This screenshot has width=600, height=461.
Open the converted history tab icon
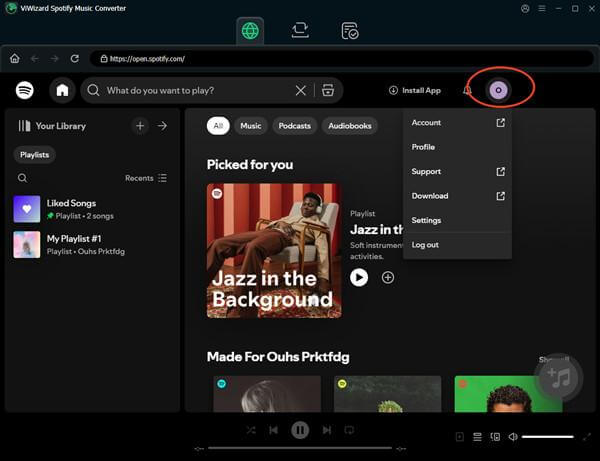coord(350,31)
